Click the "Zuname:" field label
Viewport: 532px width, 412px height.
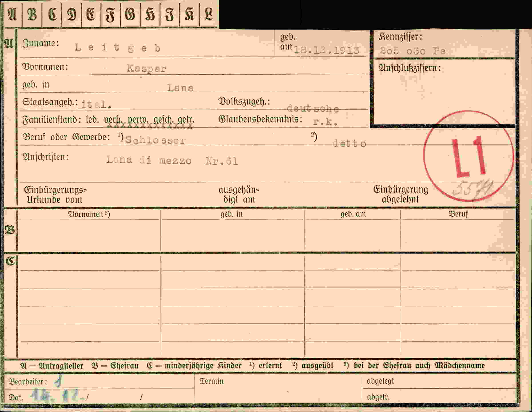pos(41,43)
